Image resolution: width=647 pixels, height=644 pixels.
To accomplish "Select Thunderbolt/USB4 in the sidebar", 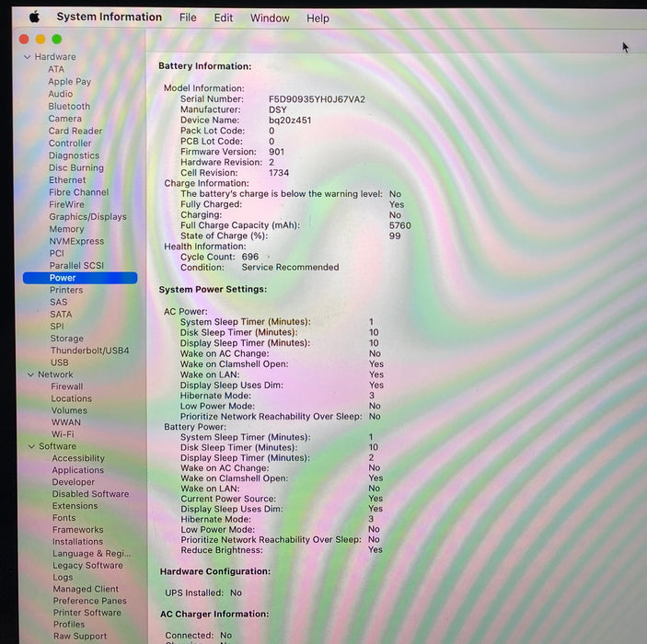I will pos(90,351).
